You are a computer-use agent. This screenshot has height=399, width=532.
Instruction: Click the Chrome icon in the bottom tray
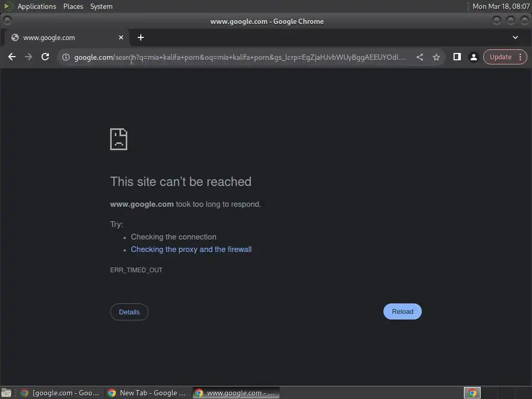pyautogui.click(x=472, y=393)
